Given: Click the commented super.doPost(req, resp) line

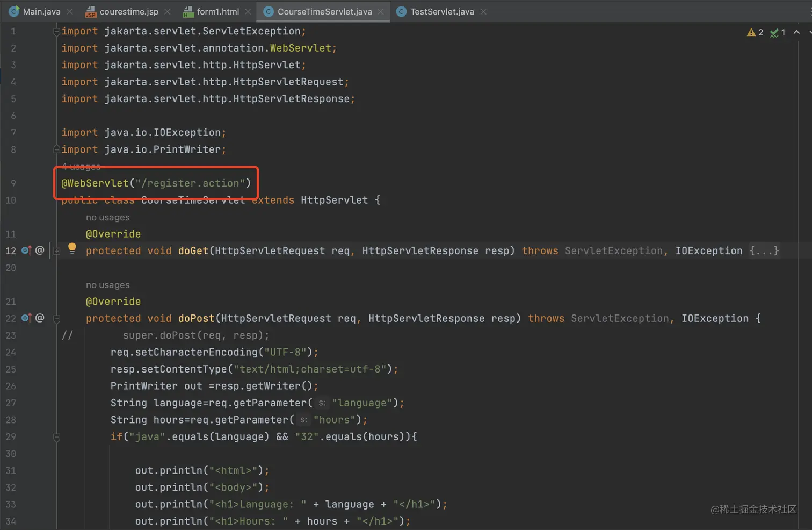Looking at the screenshot, I should pyautogui.click(x=196, y=335).
